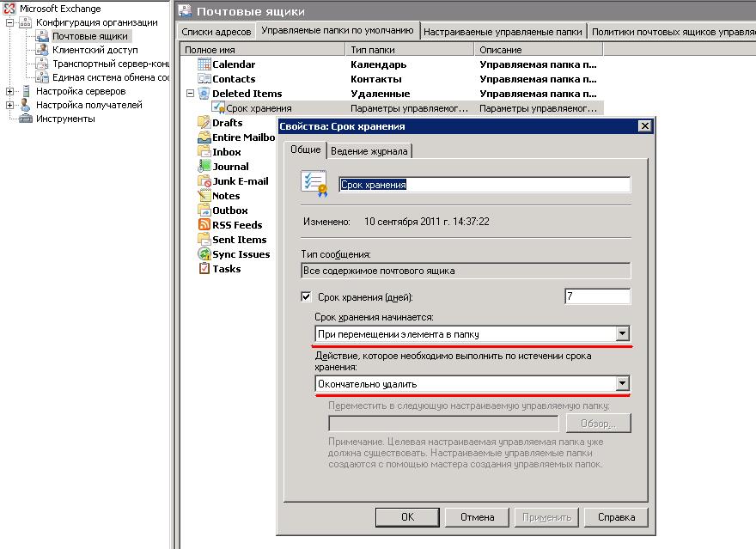This screenshot has width=756, height=549.
Task: Click the Tasks folder icon
Action: pos(204,268)
